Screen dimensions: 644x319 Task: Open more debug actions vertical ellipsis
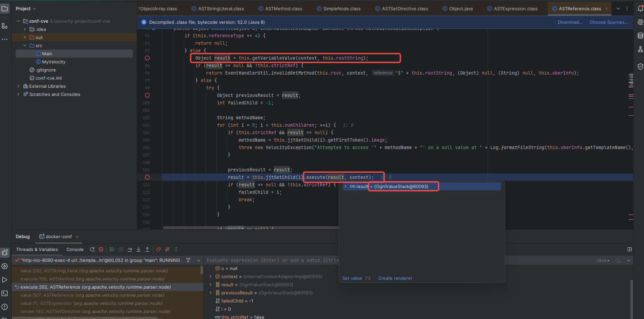[176, 249]
